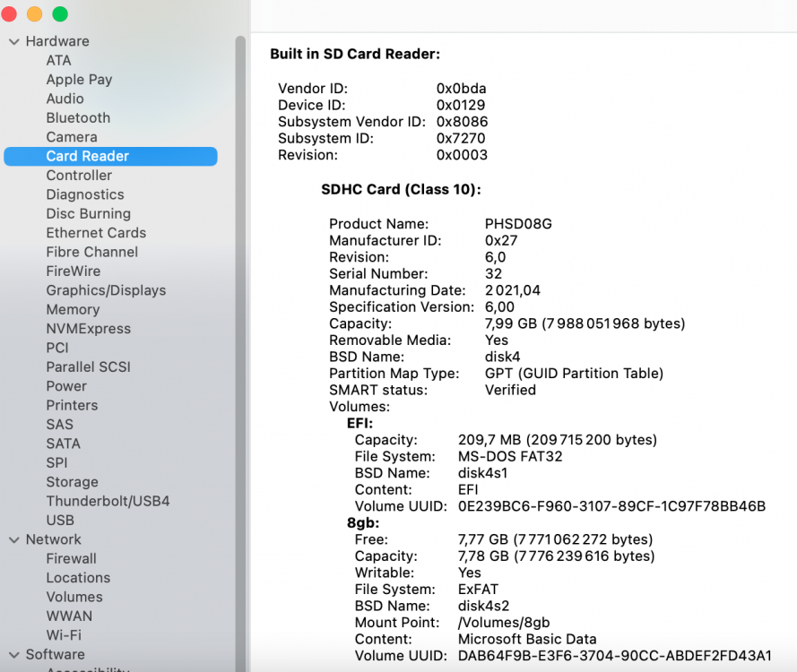
Task: Click the yellow minimize window button
Action: [x=34, y=13]
